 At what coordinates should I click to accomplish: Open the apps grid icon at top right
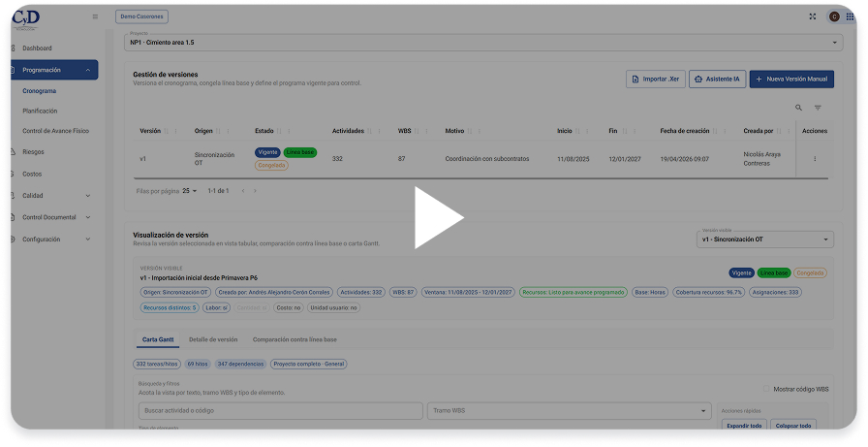[x=850, y=16]
